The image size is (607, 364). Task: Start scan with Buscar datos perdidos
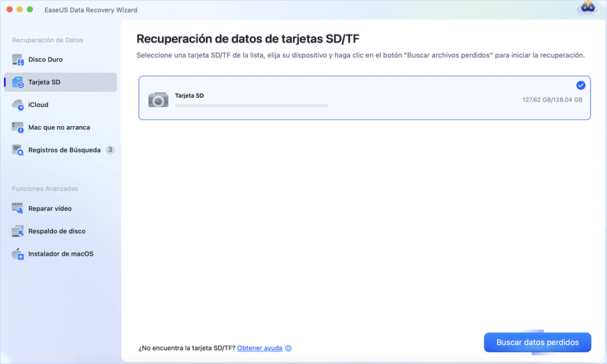tap(537, 342)
